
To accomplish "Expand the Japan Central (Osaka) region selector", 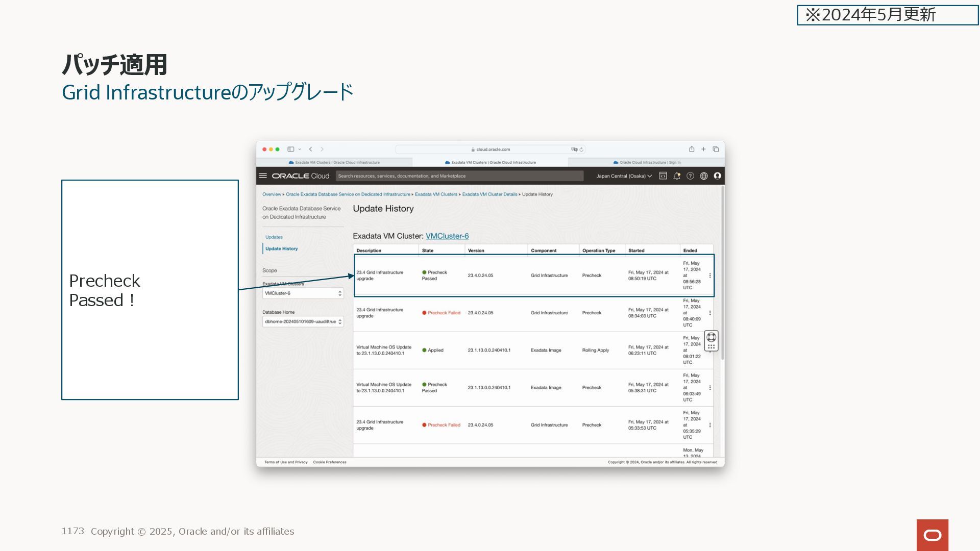I will click(624, 176).
